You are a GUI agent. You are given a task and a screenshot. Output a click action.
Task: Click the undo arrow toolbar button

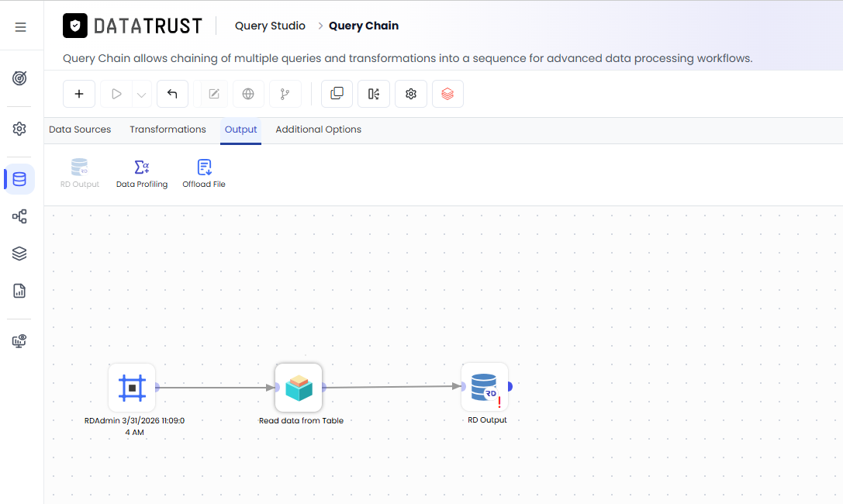point(172,94)
